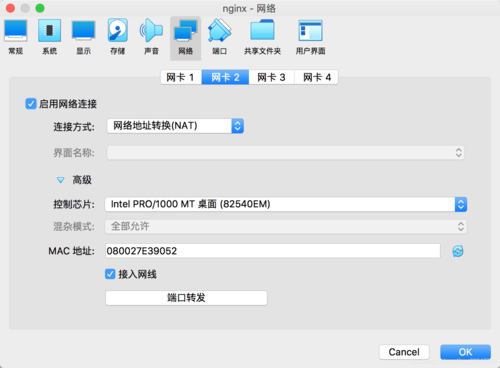Open the 用户界面 user interface icon
Viewport: 500px width, 368px height.
310,37
